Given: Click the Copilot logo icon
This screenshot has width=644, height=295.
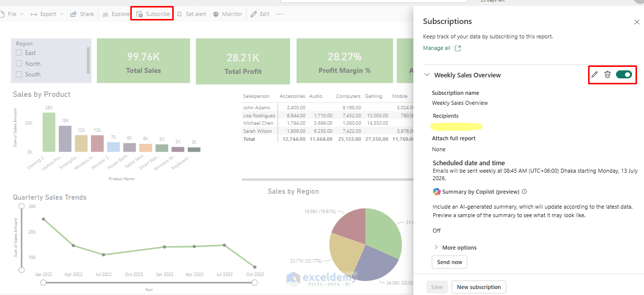Looking at the screenshot, I should (x=437, y=192).
